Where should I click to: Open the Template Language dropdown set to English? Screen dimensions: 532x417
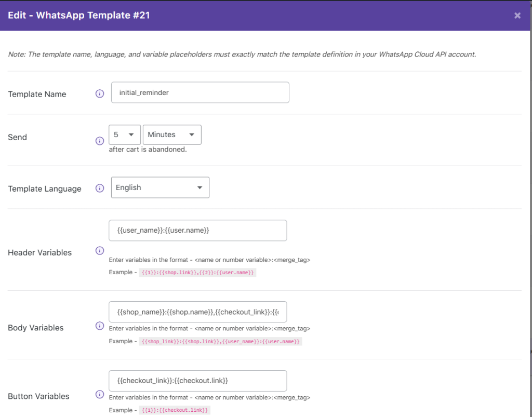pos(160,187)
